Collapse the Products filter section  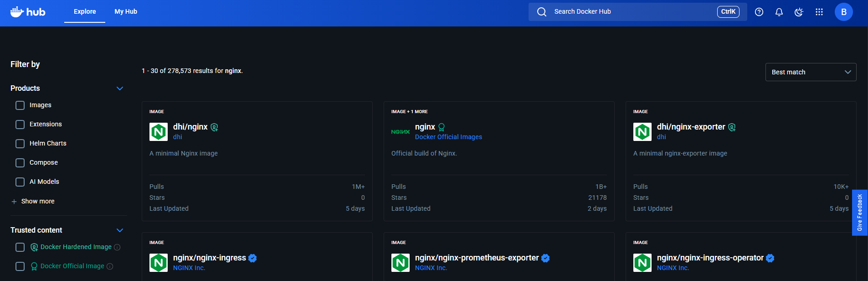(x=120, y=88)
